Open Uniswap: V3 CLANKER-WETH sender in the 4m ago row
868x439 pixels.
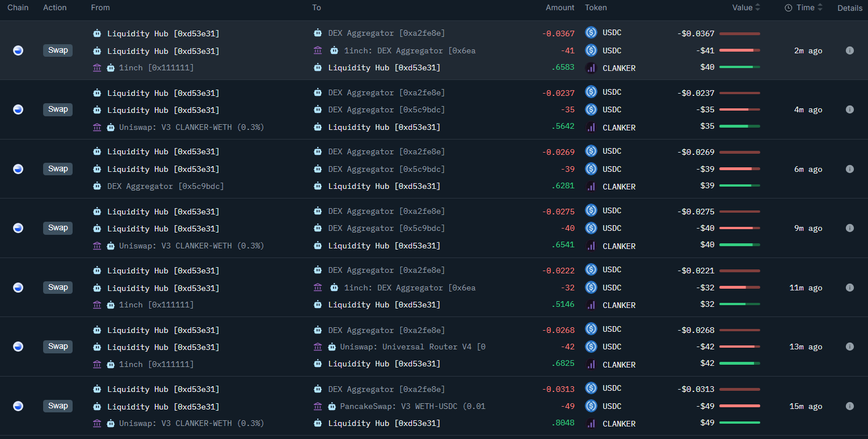point(191,128)
